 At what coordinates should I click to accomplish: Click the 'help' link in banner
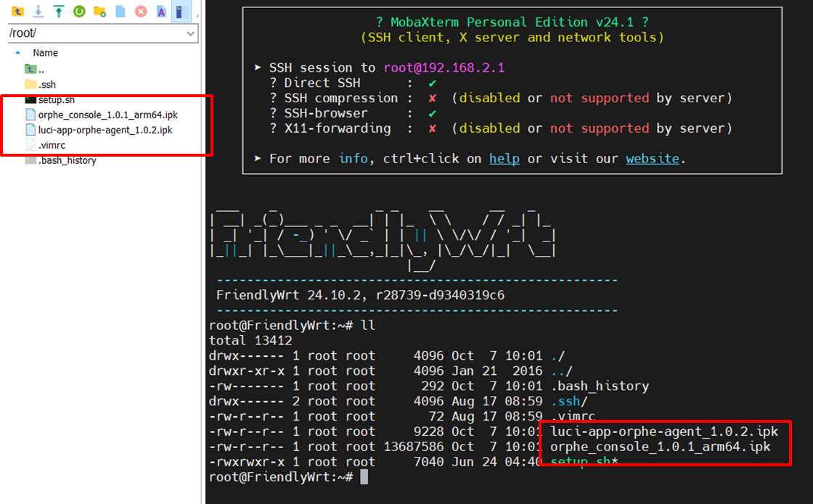tap(504, 158)
